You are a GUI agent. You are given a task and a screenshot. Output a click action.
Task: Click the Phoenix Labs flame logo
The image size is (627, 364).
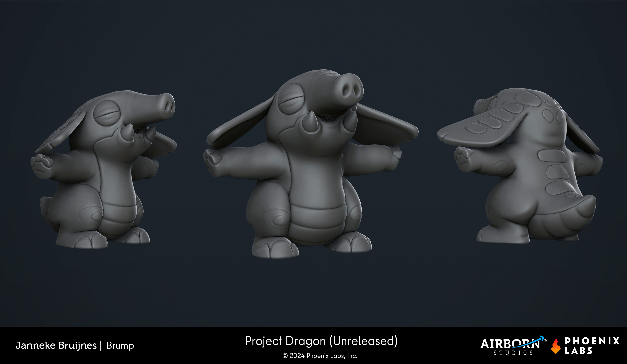click(556, 346)
